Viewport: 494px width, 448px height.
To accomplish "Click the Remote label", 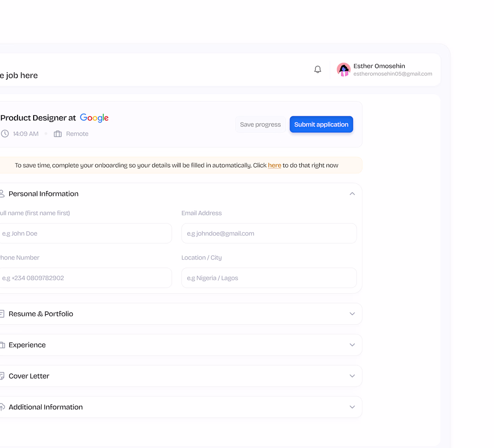I will click(x=77, y=134).
